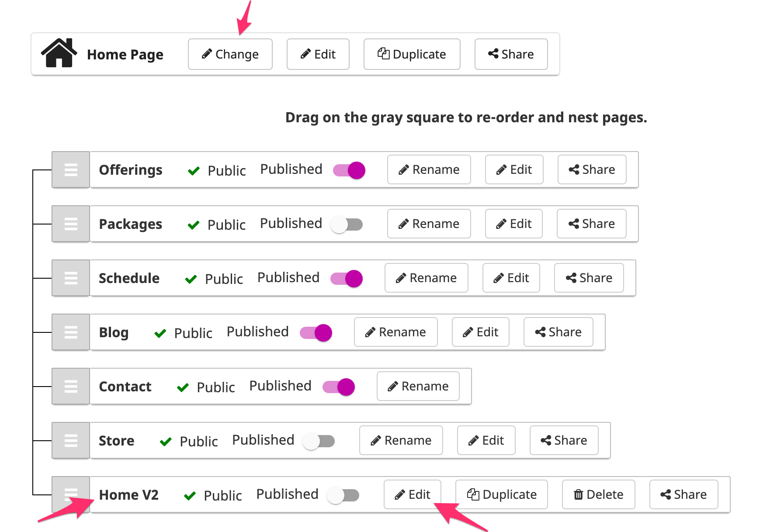Share the Home V2 page
This screenshot has height=532, width=770.
(684, 494)
